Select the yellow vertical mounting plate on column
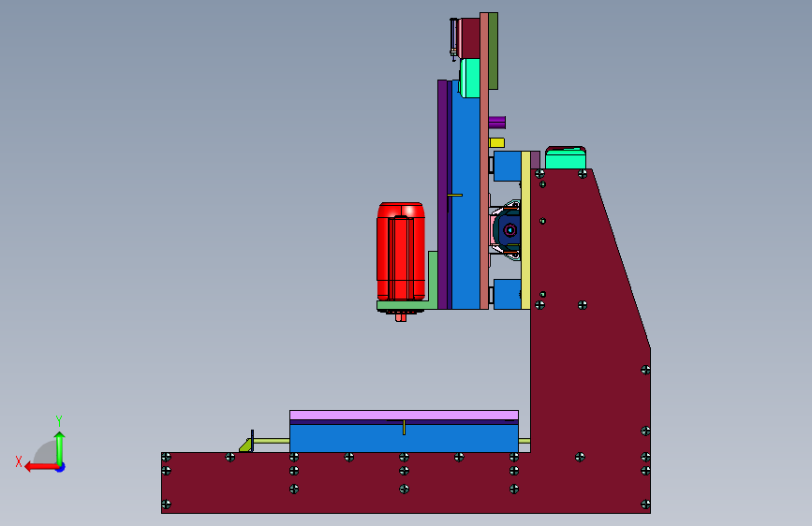The width and height of the screenshot is (812, 526). 525,230
